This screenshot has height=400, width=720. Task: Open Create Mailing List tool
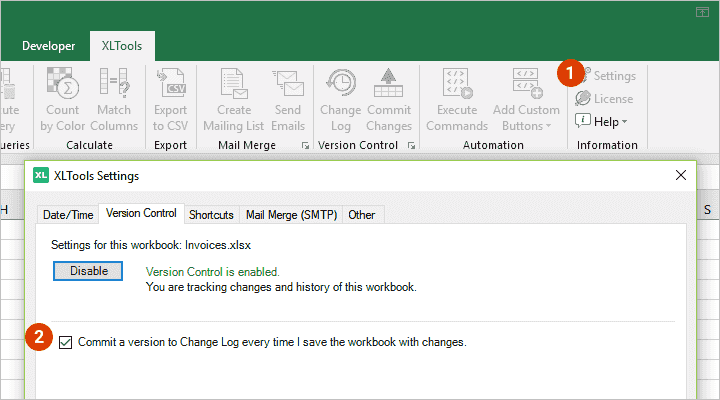(234, 100)
